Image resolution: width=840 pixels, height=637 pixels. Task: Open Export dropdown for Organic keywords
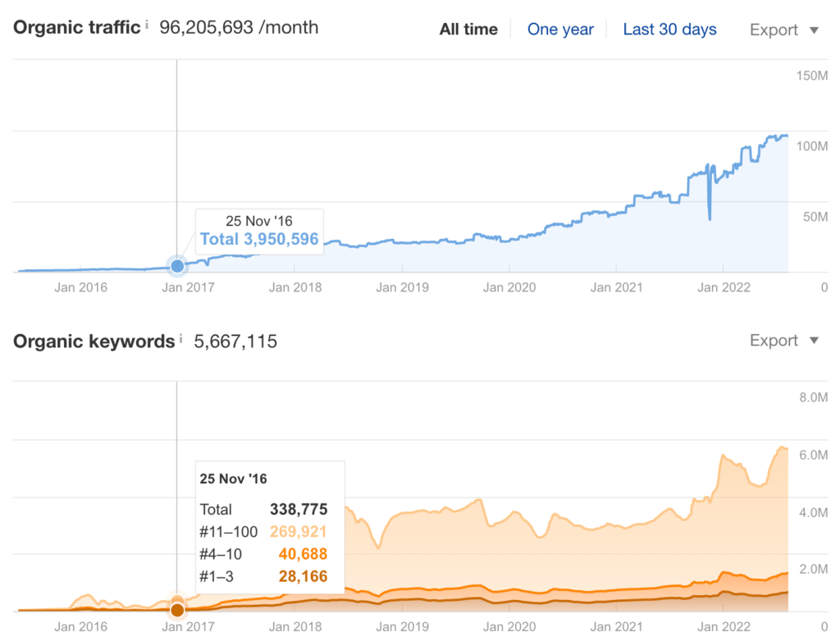tap(784, 341)
